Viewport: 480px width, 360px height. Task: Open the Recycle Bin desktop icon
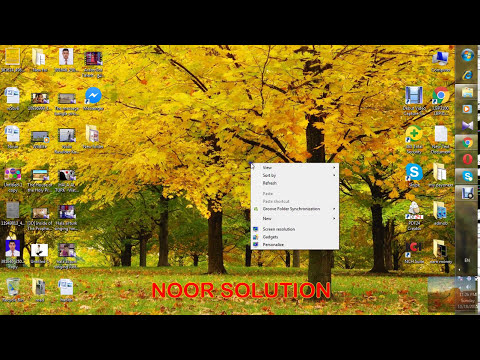click(13, 290)
